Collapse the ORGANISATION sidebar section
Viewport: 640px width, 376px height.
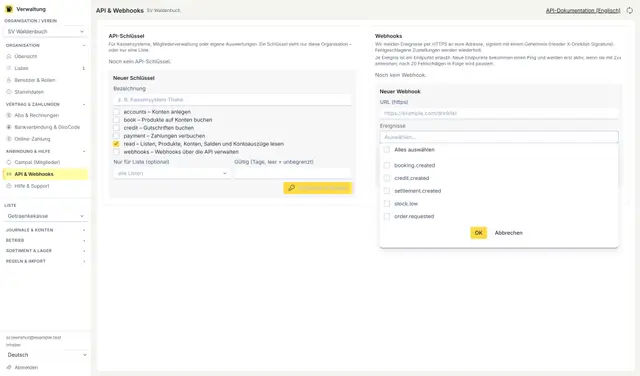pos(45,45)
